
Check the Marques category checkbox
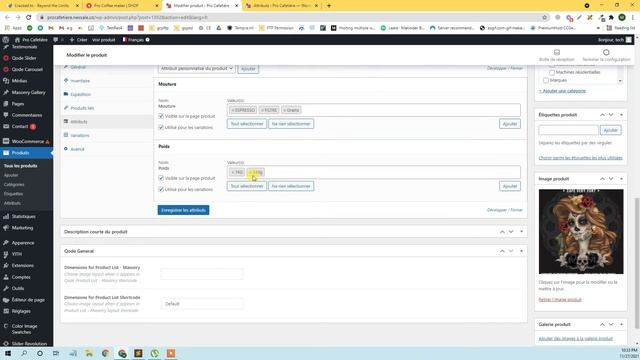point(546,80)
